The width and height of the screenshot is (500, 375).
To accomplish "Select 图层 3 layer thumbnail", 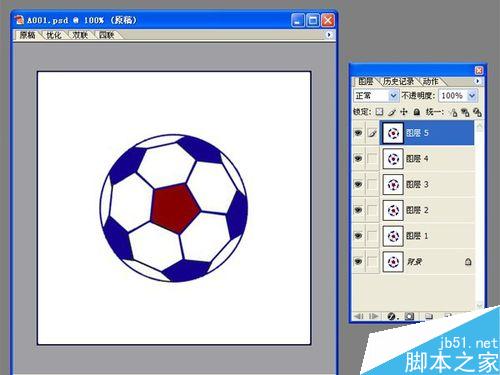I will point(393,184).
